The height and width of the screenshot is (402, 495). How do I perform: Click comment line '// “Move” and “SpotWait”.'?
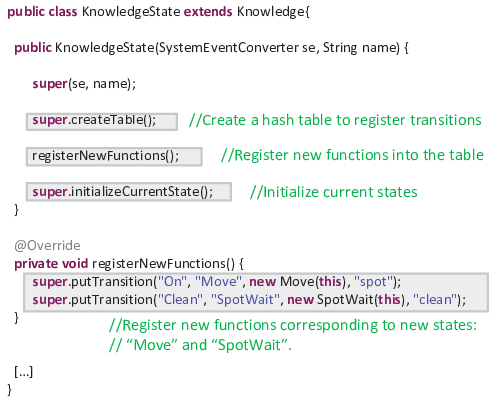pos(200,345)
